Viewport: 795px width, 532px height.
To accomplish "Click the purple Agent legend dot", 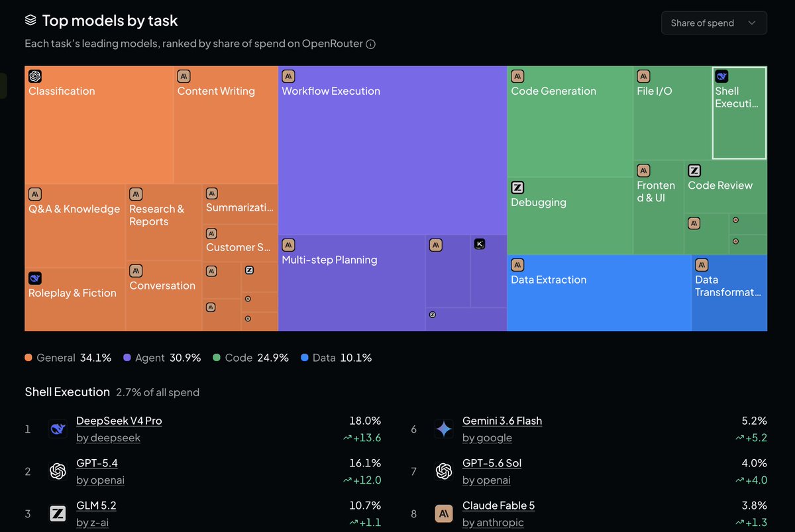I will 127,358.
